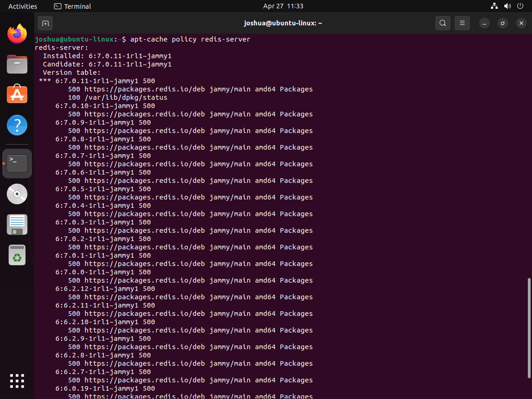The width and height of the screenshot is (532, 399).
Task: Click the starred '*** 6:7.0.11-1rl1~jammy1 500' line
Action: point(97,81)
